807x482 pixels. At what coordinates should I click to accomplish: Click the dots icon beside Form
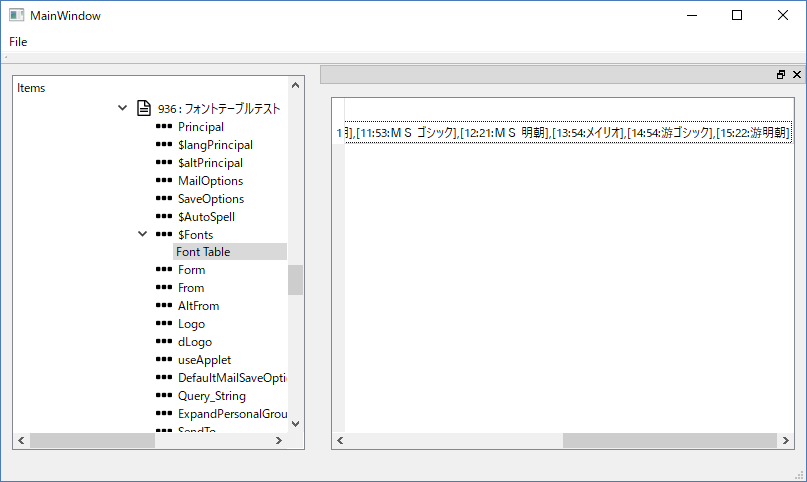pyautogui.click(x=164, y=269)
